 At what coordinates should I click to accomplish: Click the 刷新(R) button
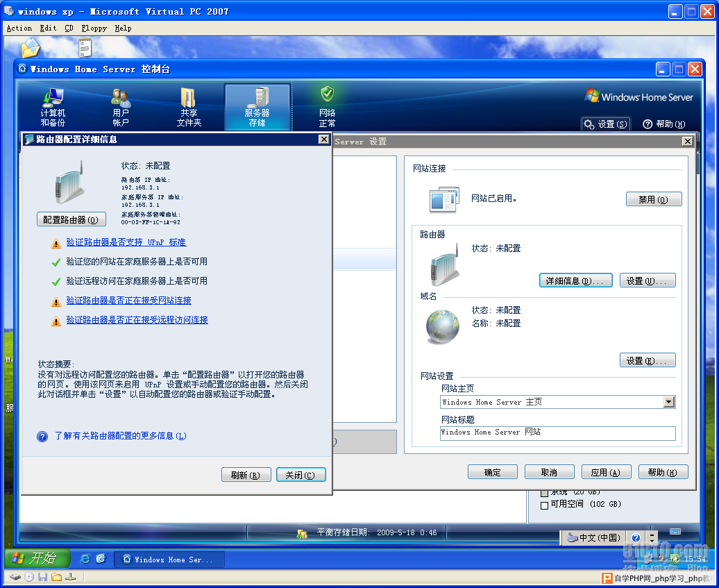click(246, 475)
